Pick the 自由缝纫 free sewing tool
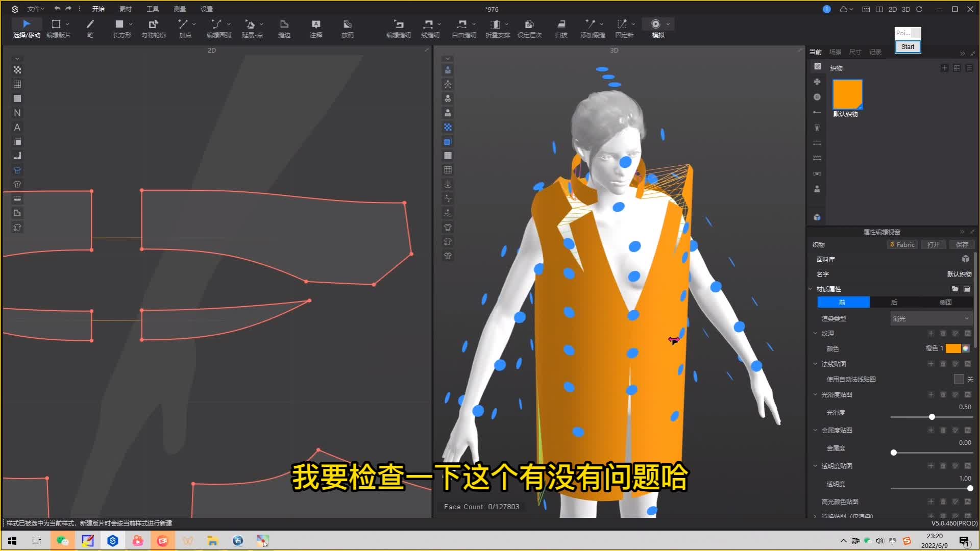Viewport: 980px width, 551px height. coord(464,29)
